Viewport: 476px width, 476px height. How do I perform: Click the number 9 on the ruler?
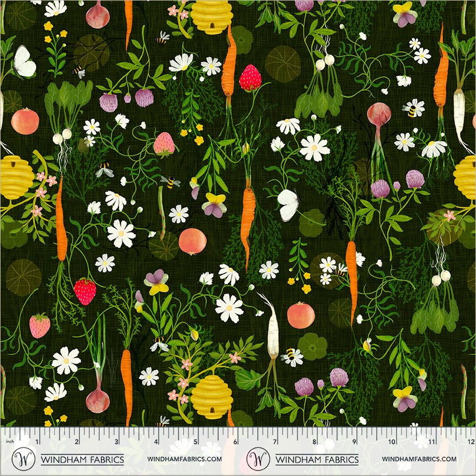(354, 441)
